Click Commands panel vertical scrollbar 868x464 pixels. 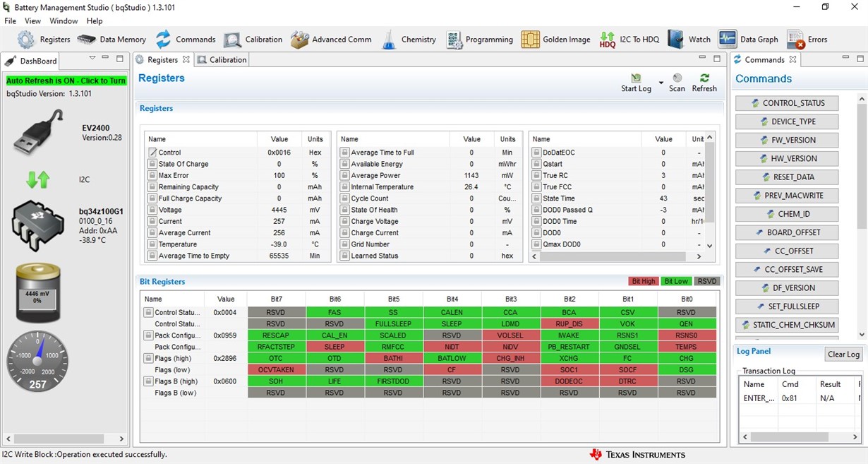[x=862, y=166]
